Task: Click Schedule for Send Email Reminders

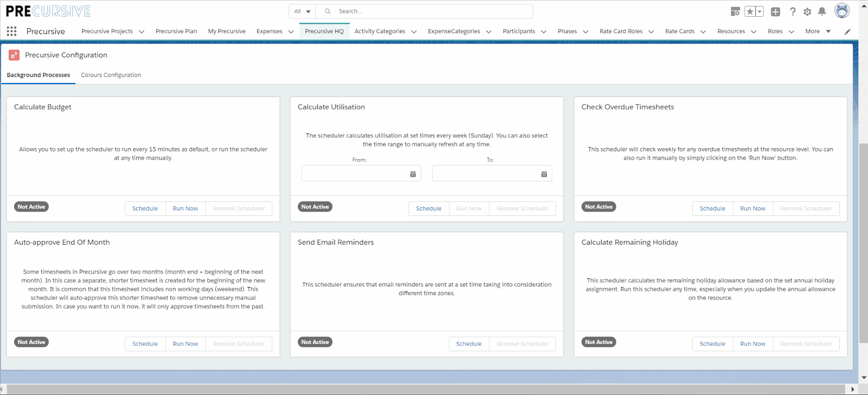Action: [x=469, y=344]
